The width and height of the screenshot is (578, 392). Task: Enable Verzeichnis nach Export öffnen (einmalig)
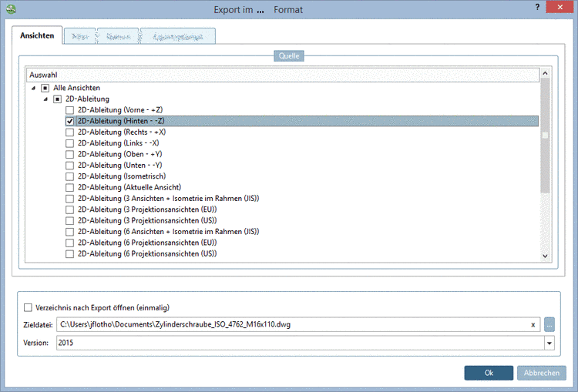click(28, 307)
